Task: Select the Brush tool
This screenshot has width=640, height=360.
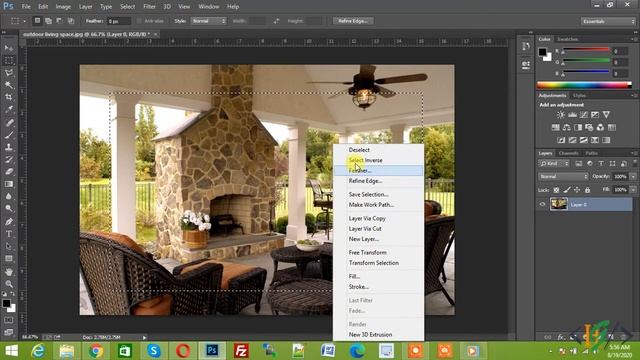Action: (9, 135)
